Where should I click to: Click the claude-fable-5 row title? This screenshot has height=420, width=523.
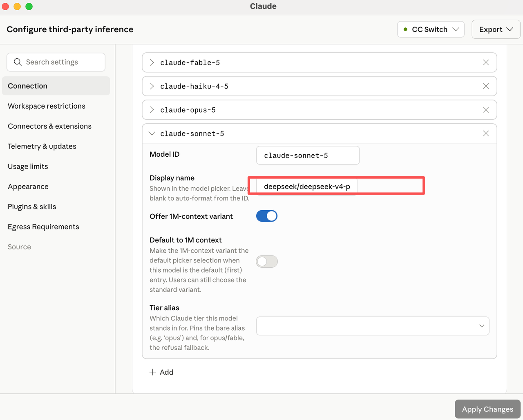pos(190,62)
